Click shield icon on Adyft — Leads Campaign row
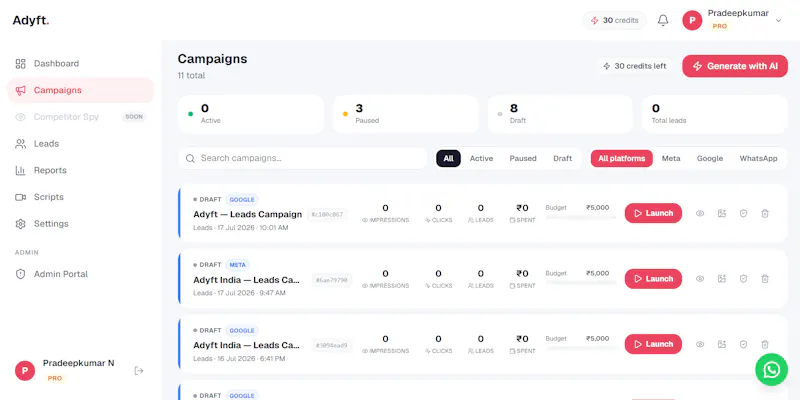800x400 pixels. click(x=743, y=213)
